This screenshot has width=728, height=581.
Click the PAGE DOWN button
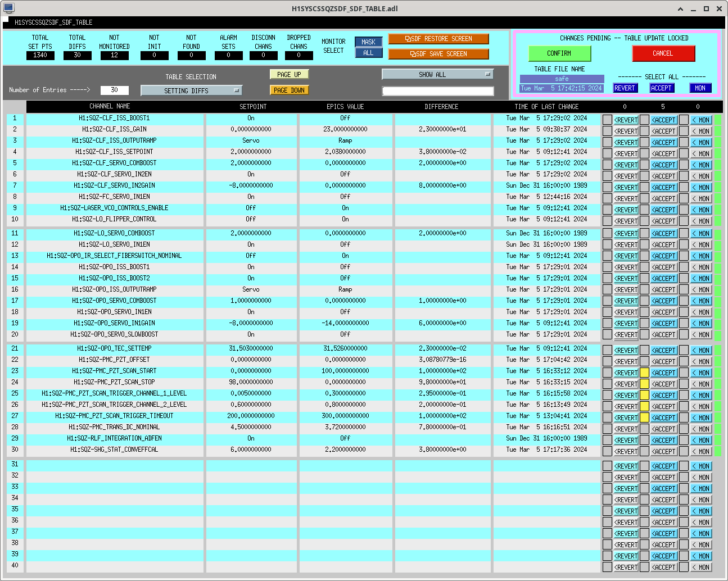pos(289,90)
